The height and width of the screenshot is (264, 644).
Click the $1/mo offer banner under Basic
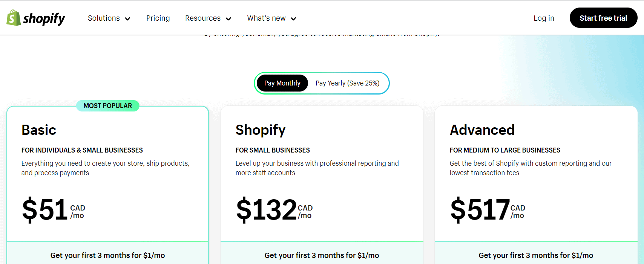click(108, 255)
